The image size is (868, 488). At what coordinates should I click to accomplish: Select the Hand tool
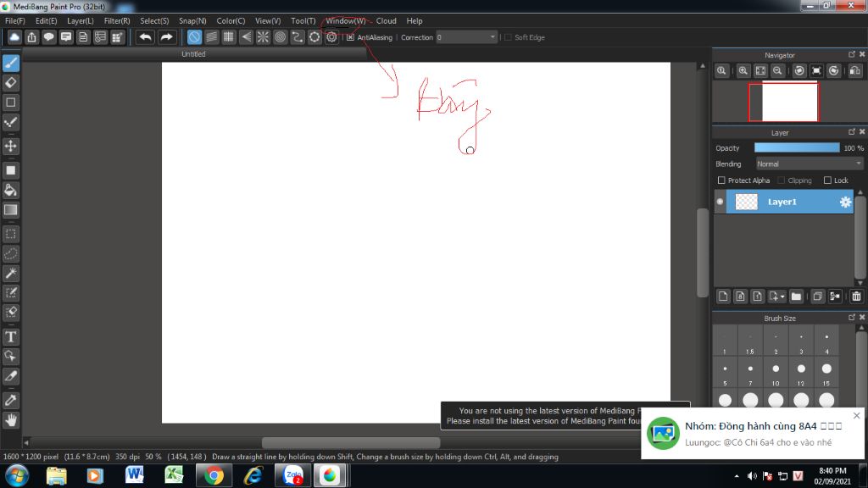10,420
